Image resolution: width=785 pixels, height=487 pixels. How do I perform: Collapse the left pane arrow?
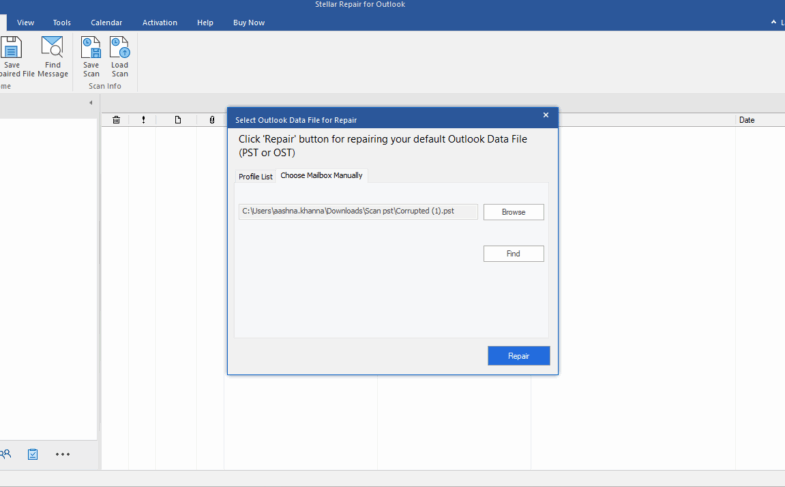(x=91, y=103)
